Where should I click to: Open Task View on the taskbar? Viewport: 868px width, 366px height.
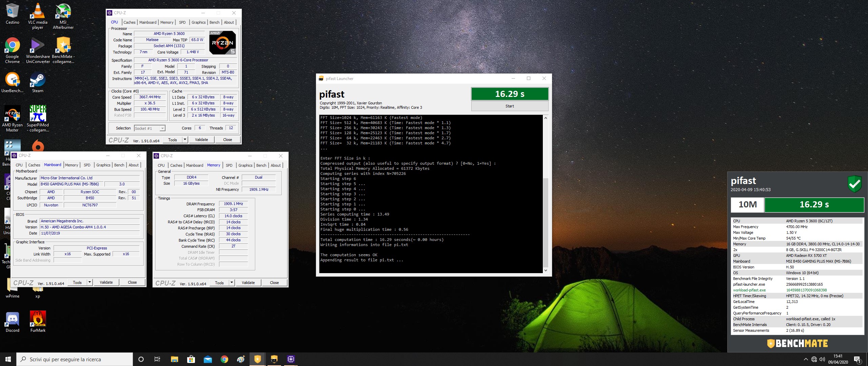[x=157, y=359]
